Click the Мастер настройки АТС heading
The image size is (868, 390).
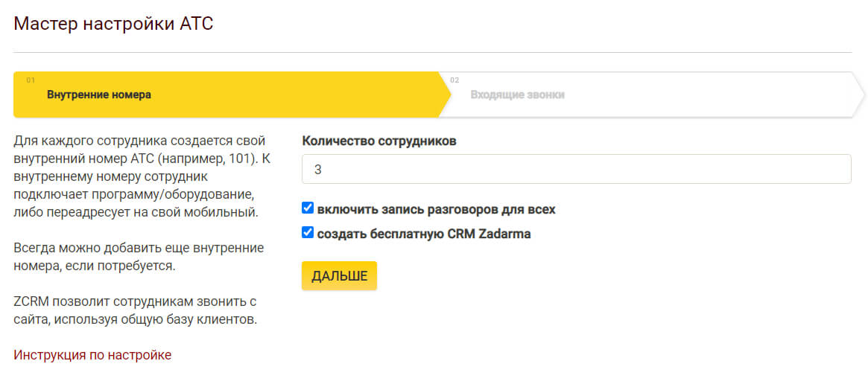pyautogui.click(x=113, y=23)
